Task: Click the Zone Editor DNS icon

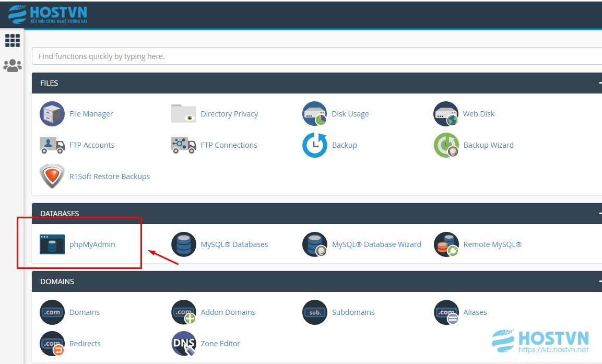Action: [x=183, y=344]
